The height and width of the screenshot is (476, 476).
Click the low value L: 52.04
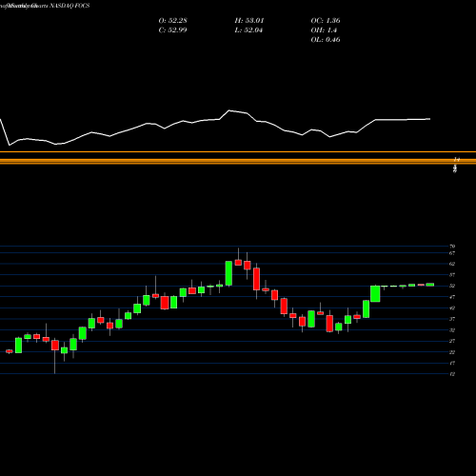click(248, 30)
